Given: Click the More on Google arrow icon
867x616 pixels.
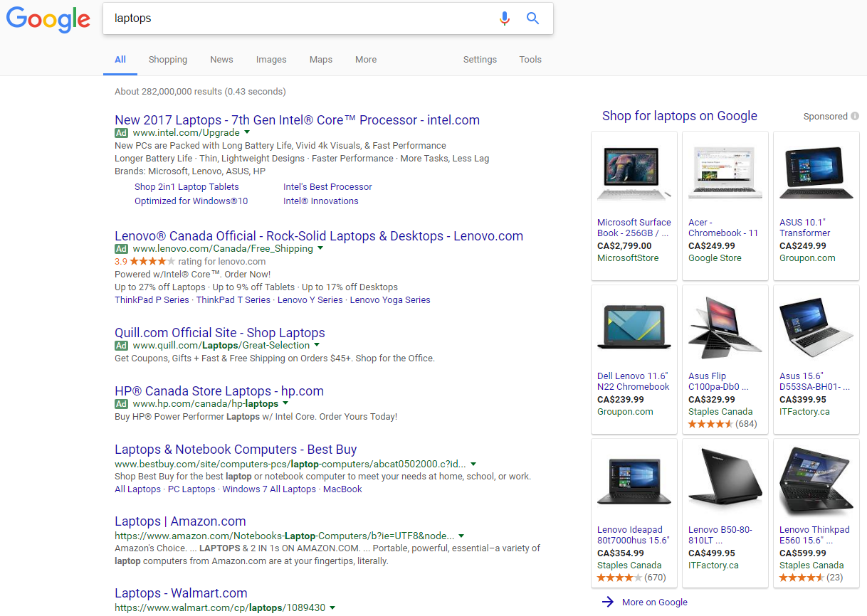Looking at the screenshot, I should [x=607, y=602].
